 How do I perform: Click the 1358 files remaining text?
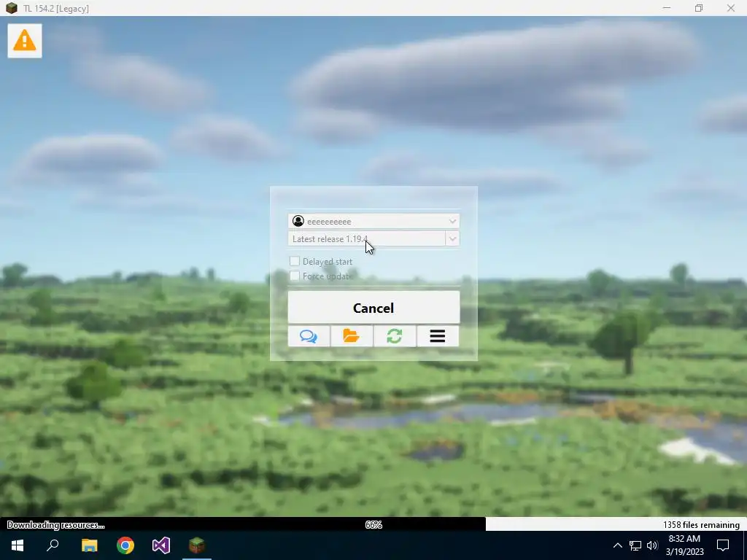(x=701, y=525)
